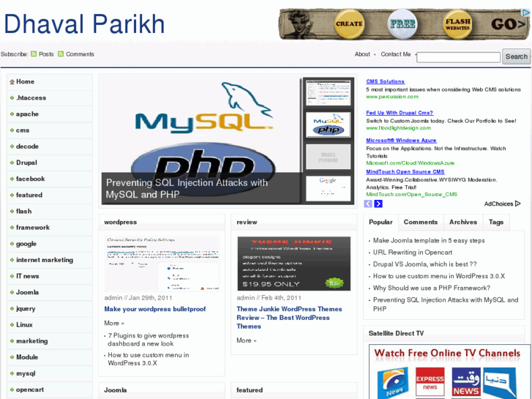Open the Home sidebar category
Image resolution: width=532 pixels, height=399 pixels.
50,82
